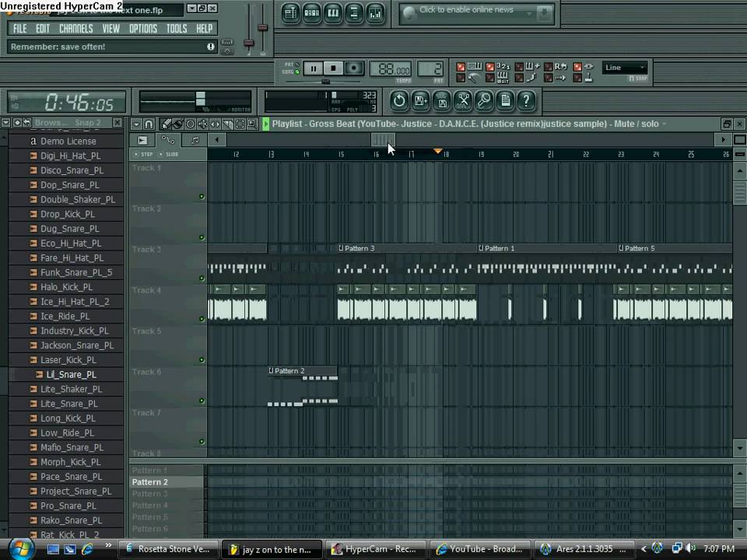Select Pattern 2 in pattern list
The image size is (747, 560).
coord(167,482)
